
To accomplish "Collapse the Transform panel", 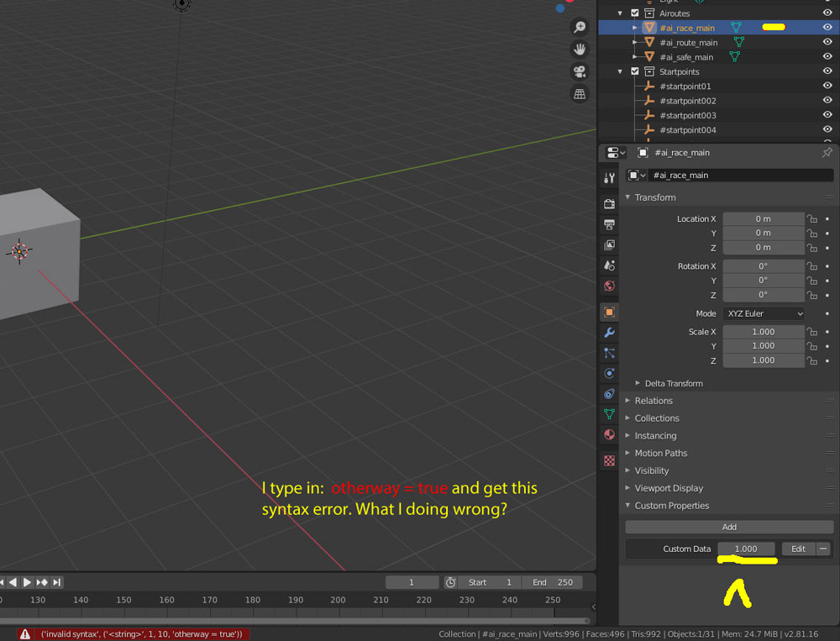I will [627, 197].
